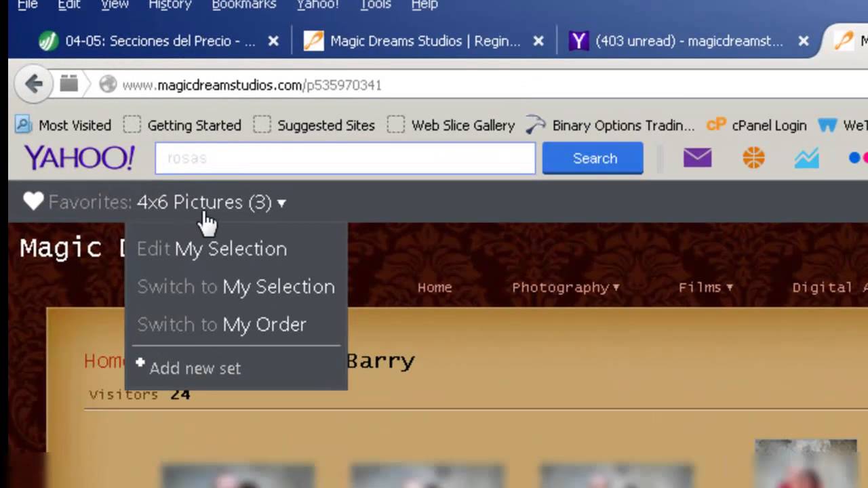This screenshot has height=488, width=868.
Task: Open the Edit menu
Action: click(69, 5)
